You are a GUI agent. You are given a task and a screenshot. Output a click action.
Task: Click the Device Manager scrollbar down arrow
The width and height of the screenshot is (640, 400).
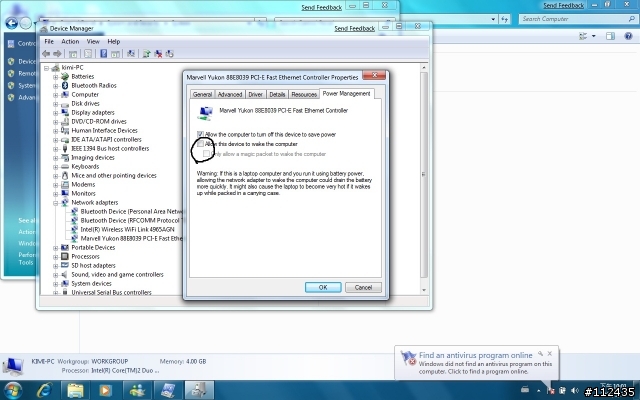[x=424, y=290]
